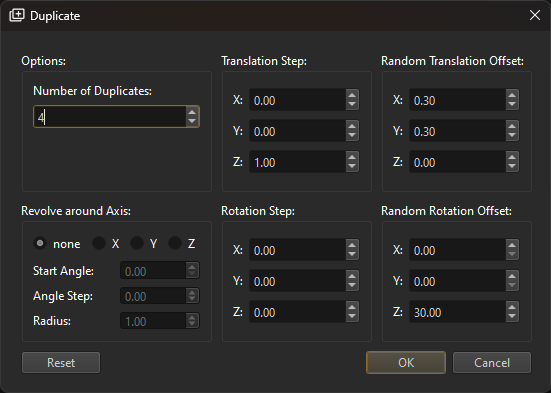This screenshot has width=551, height=393.
Task: Increment Random Translation Offset X
Action: pos(512,95)
